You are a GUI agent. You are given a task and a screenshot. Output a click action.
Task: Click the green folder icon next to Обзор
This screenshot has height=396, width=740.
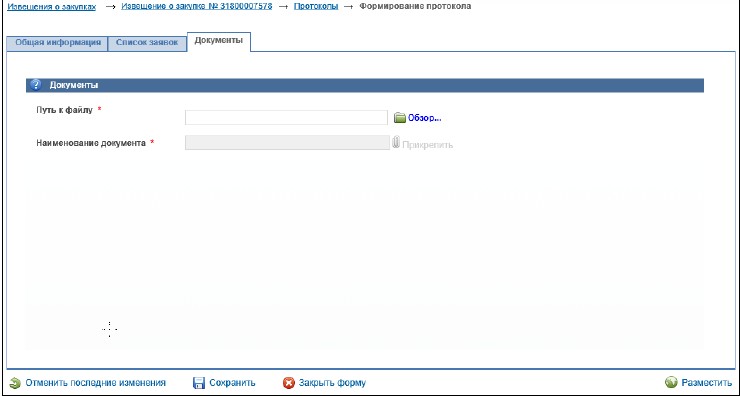coord(400,118)
